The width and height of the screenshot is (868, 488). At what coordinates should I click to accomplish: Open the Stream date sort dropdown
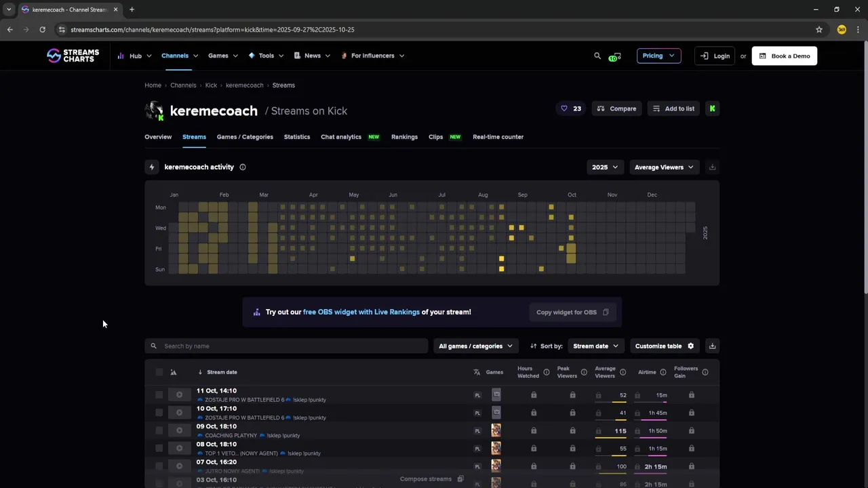tap(595, 346)
